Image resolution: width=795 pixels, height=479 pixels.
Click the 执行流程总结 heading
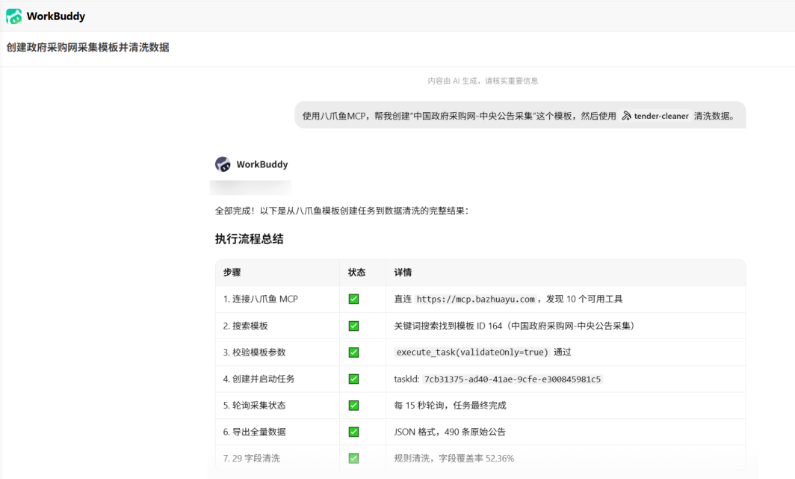249,239
